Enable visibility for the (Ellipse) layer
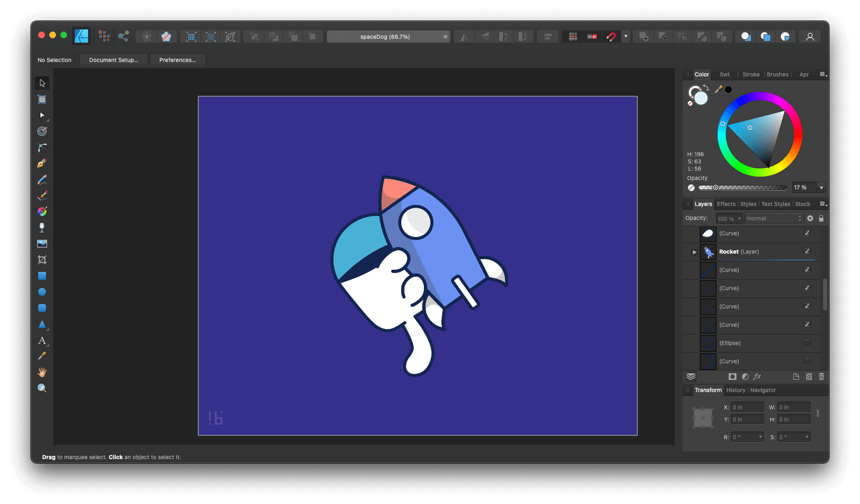Viewport: 860px width, 504px height. tap(807, 343)
